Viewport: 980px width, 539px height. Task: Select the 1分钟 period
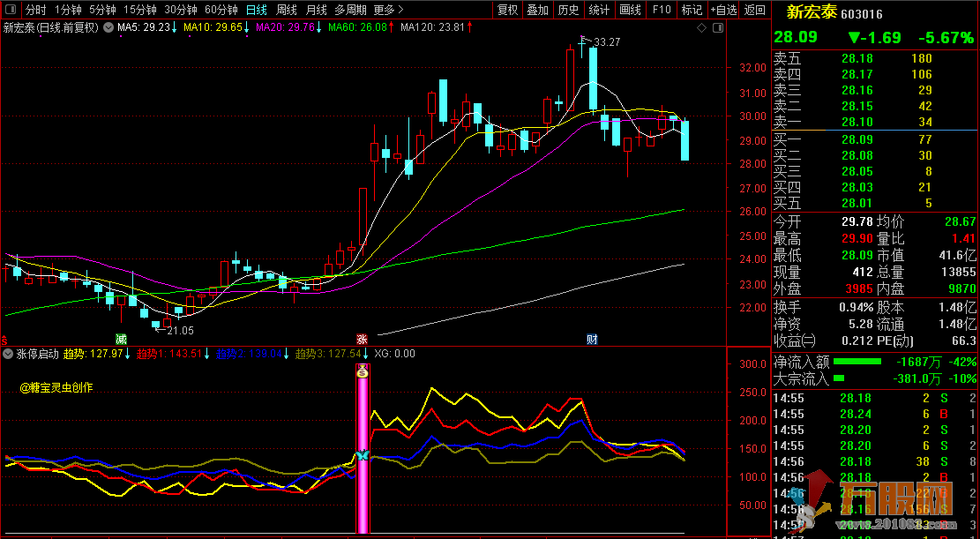click(68, 10)
